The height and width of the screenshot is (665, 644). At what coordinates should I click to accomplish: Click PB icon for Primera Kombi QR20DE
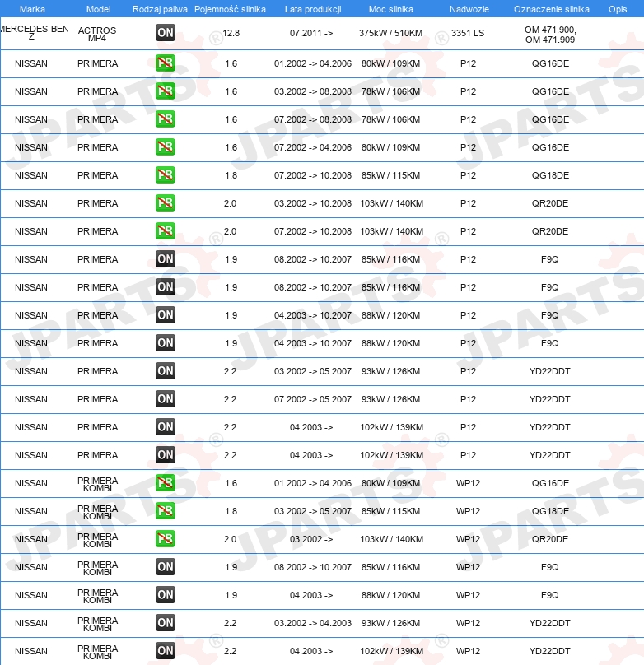pos(165,539)
